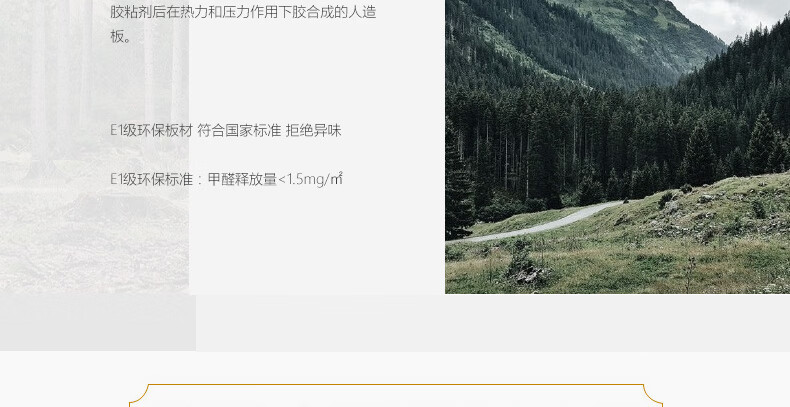Click the label E1级环保标准：
The width and height of the screenshot is (790, 407).
[157, 179]
